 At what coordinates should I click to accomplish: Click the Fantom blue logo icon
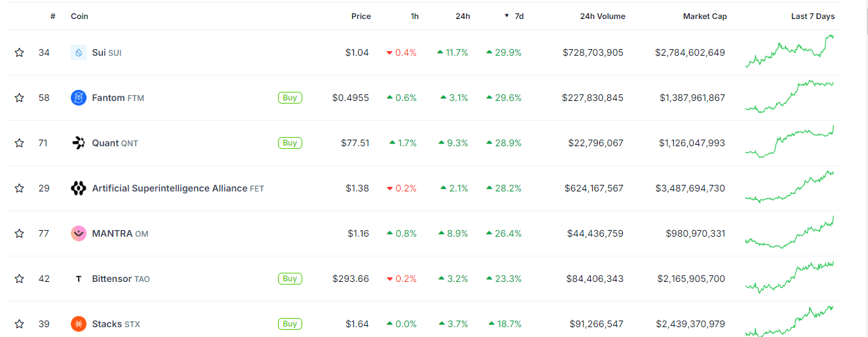pos(79,98)
